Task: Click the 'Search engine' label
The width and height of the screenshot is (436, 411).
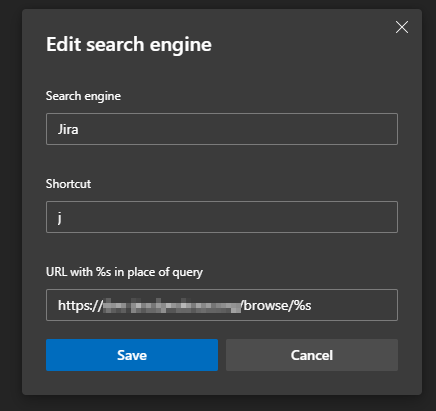Action: point(83,96)
